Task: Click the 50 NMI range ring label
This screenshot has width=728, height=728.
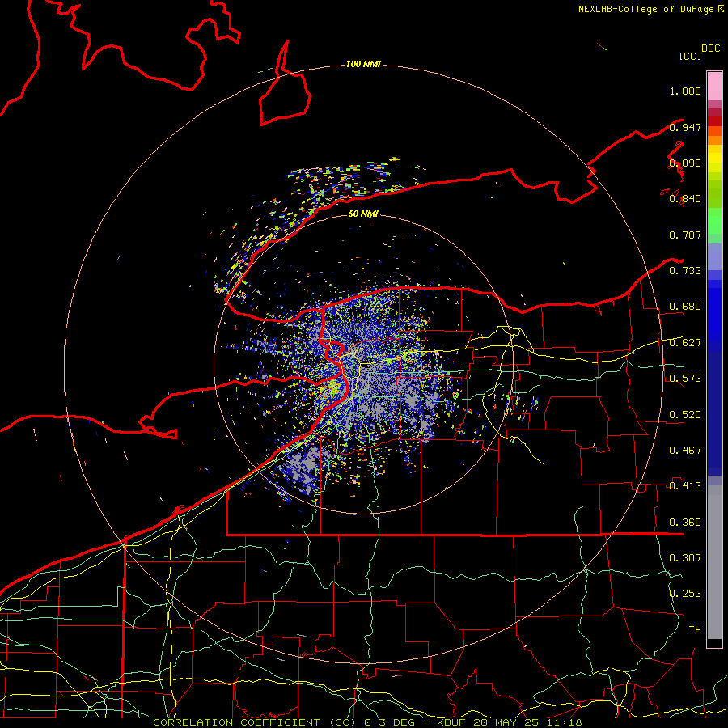Action: point(363,214)
